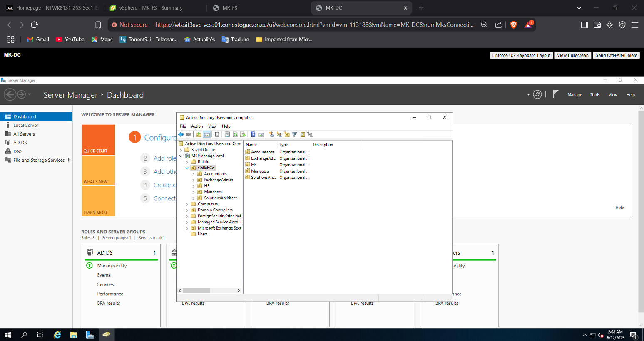This screenshot has height=341, width=644.
Task: Find objects using the magnifier toolbar icon
Action: tap(302, 134)
